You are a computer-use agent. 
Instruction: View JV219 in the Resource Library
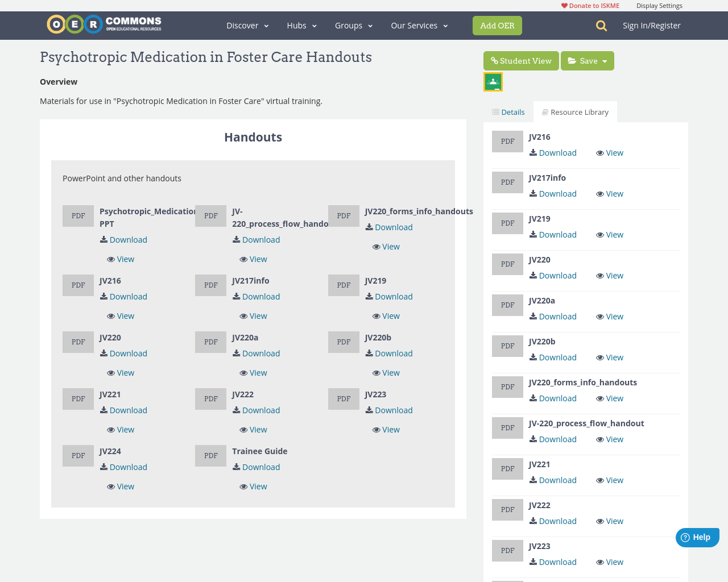pos(610,235)
